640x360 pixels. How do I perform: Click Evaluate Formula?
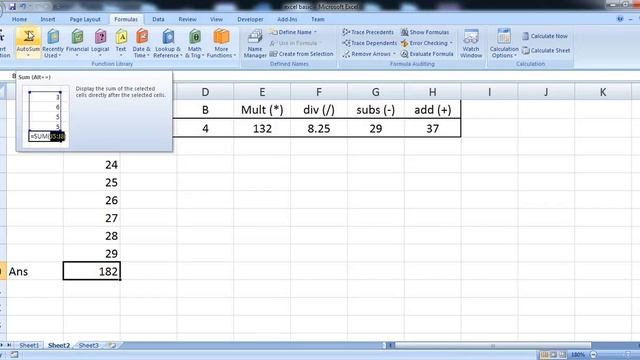427,54
